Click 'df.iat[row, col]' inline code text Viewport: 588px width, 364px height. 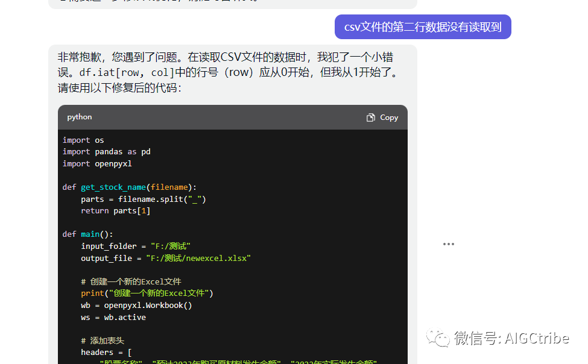[127, 72]
